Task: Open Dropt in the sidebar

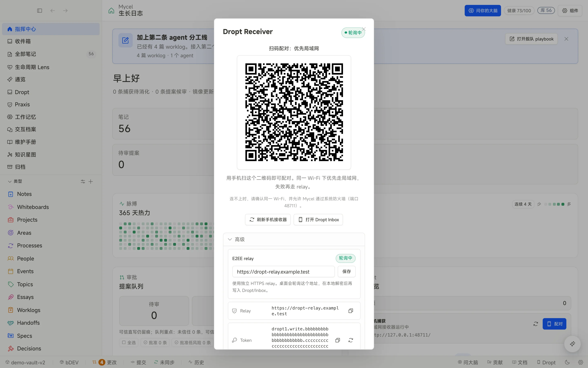Action: pyautogui.click(x=51, y=92)
